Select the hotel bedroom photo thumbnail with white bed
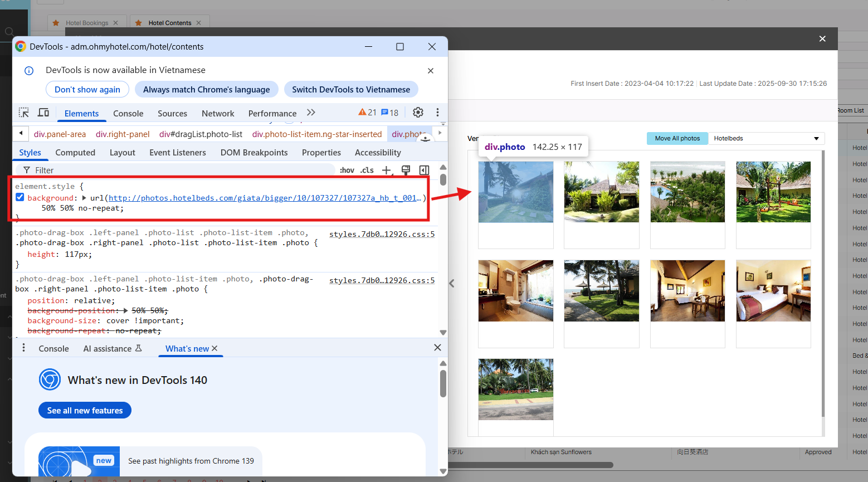This screenshot has height=482, width=868. 773,291
